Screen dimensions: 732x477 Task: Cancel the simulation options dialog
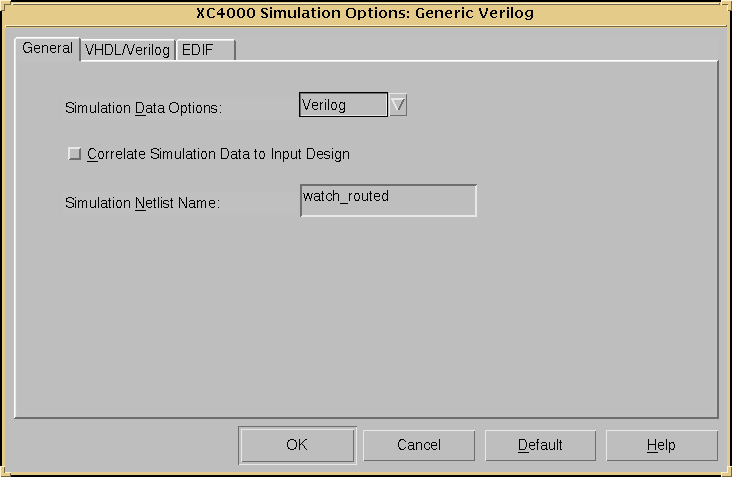pyautogui.click(x=418, y=445)
